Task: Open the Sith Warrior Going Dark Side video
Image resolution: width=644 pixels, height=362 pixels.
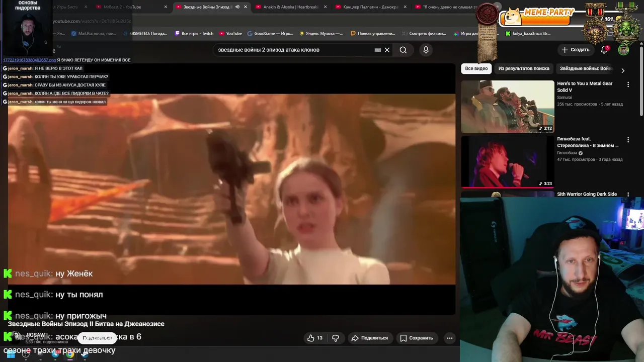Action: [x=587, y=194]
